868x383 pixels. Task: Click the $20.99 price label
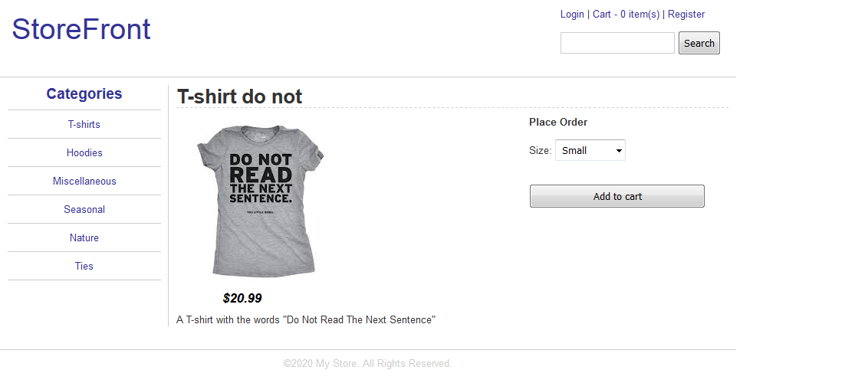242,299
